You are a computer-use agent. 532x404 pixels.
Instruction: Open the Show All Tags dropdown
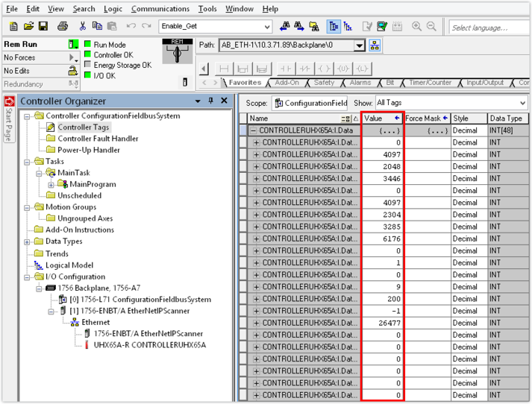click(x=522, y=103)
